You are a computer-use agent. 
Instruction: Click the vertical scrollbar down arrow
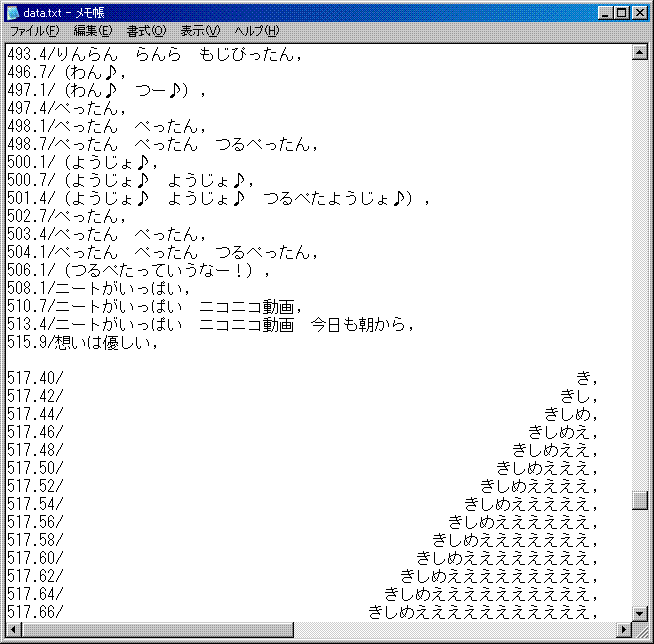(x=640, y=612)
